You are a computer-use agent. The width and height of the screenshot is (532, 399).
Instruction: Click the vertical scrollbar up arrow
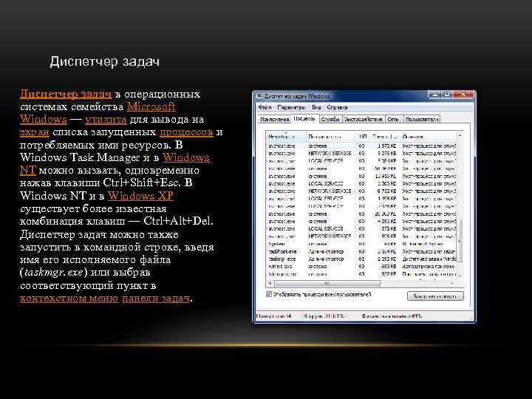point(460,135)
